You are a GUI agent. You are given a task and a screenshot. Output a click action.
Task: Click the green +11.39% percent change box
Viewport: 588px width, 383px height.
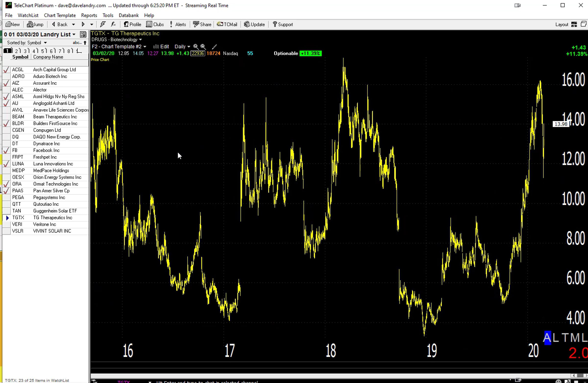point(311,53)
